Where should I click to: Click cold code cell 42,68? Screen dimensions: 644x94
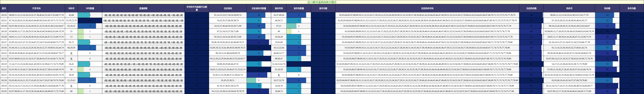pyautogui.click(x=71, y=15)
